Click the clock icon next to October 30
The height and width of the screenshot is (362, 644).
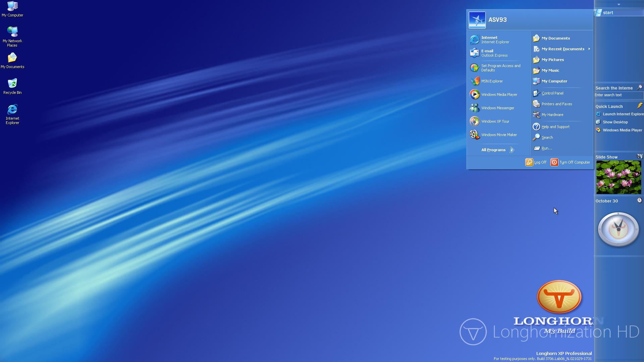pos(639,200)
